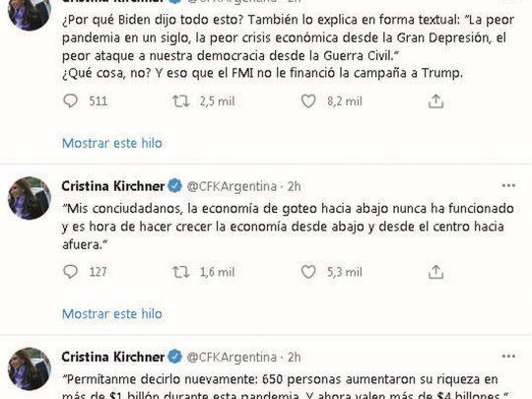Like the tweet with 8,2 mil likes

(x=308, y=101)
